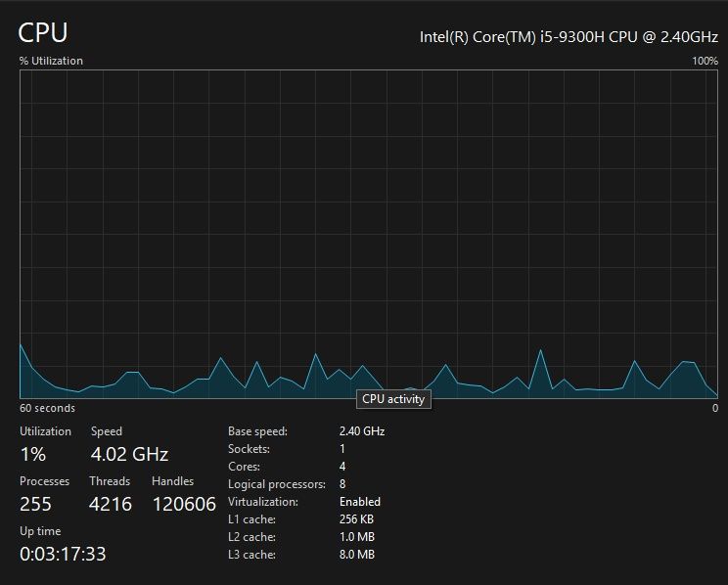
Task: Click the Logical processors label
Action: [x=277, y=484]
